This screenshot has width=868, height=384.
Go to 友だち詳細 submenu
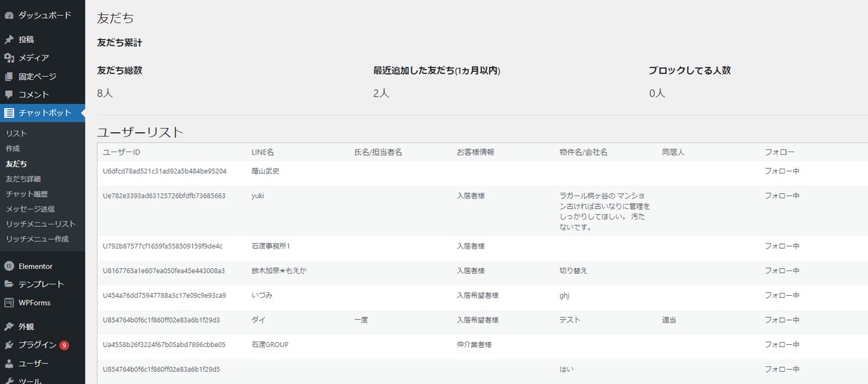tap(23, 178)
